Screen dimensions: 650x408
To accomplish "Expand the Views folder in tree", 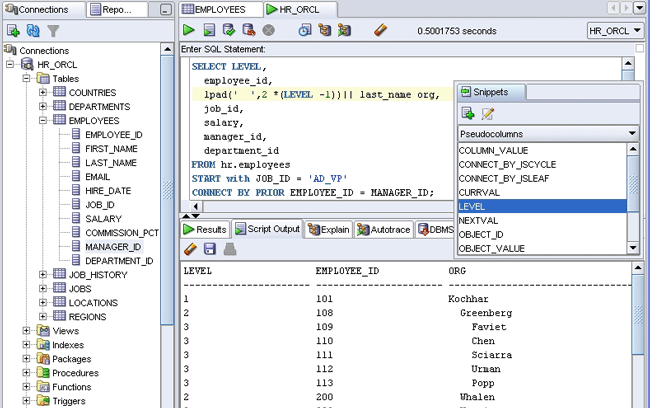I will pyautogui.click(x=27, y=331).
